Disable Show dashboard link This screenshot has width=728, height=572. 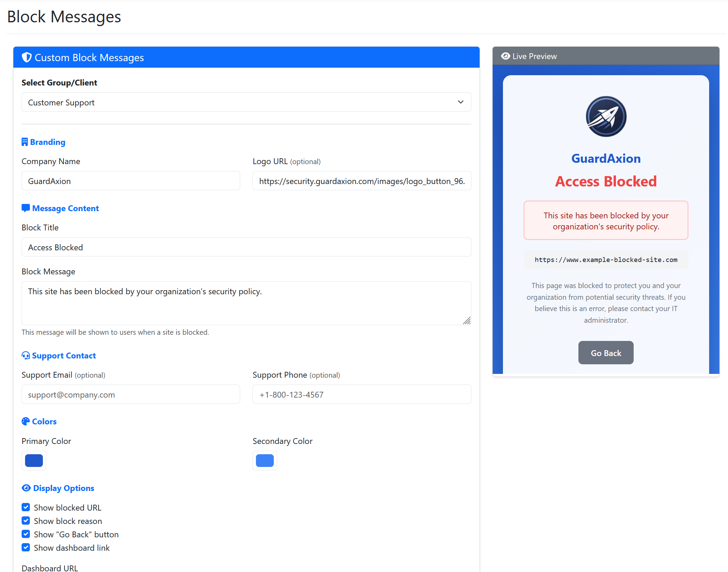pos(26,547)
